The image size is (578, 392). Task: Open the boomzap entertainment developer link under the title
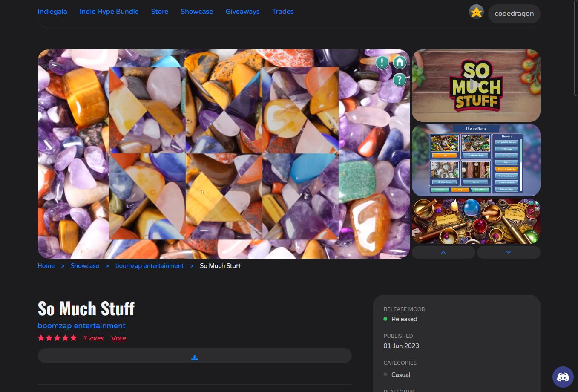82,326
